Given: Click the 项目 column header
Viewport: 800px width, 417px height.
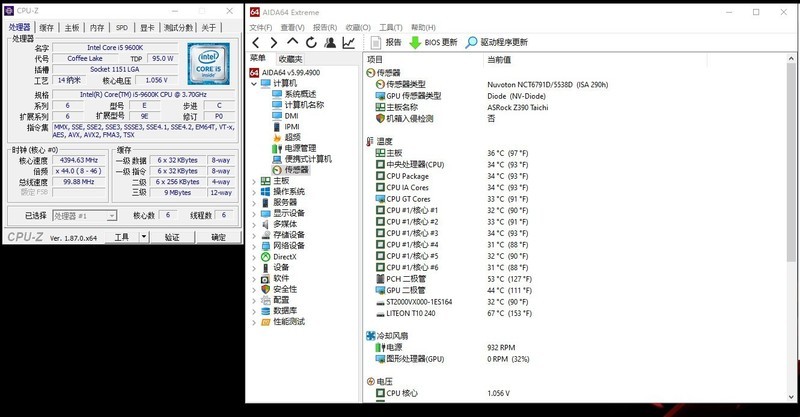Looking at the screenshot, I should [x=423, y=60].
